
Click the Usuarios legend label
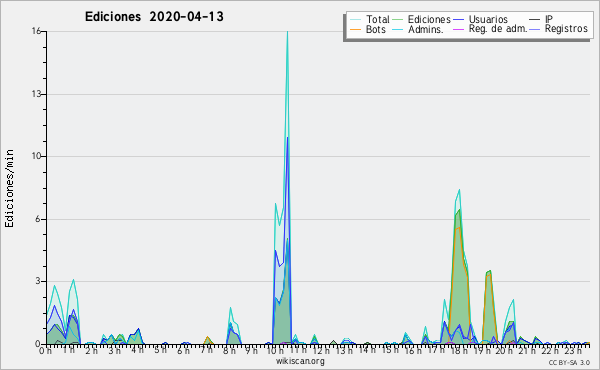[488, 19]
